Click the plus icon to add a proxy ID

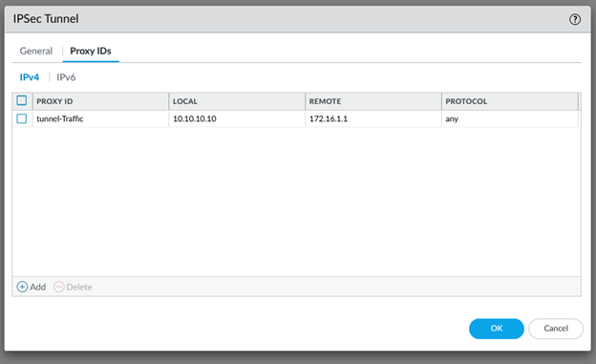click(x=22, y=287)
